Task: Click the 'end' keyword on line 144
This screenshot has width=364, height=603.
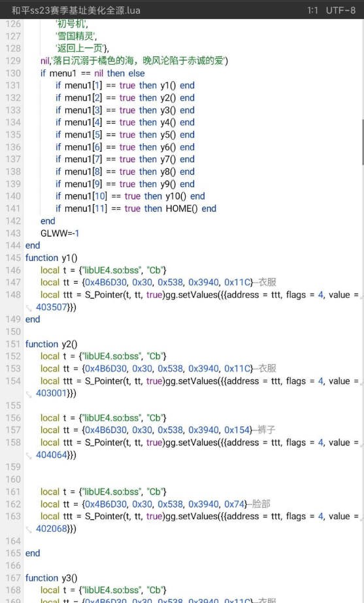Action: point(33,245)
